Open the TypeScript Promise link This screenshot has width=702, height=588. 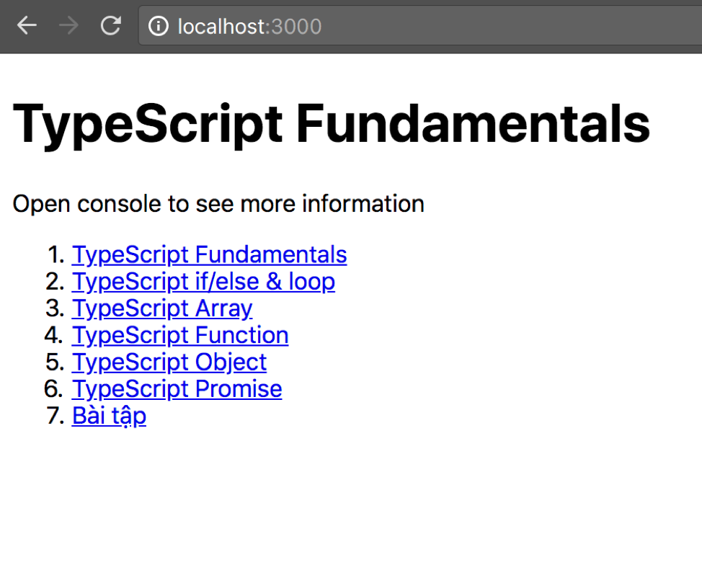(177, 389)
